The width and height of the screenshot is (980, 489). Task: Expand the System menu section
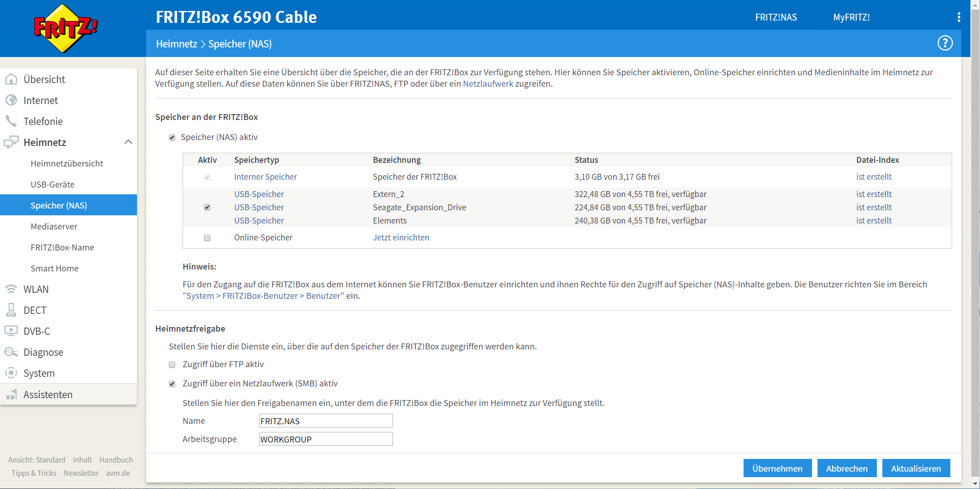pyautogui.click(x=39, y=373)
